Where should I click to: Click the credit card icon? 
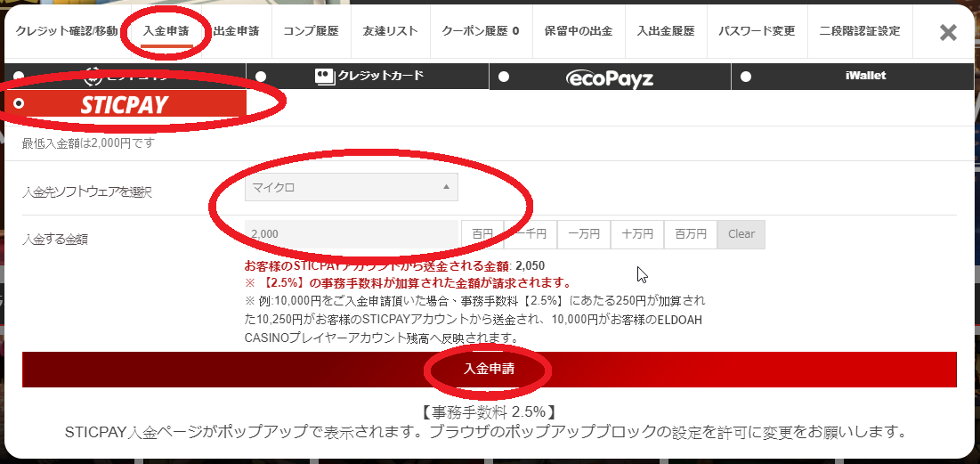[x=324, y=77]
